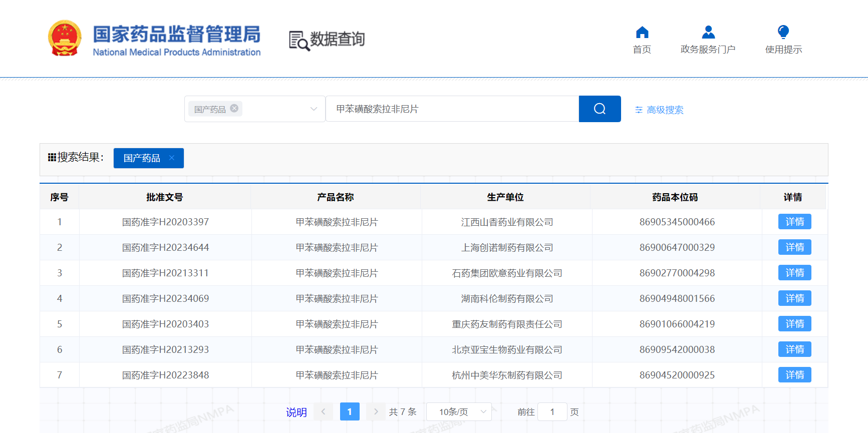Click manufacturer 石药集团欧意药业有限公司
The image size is (868, 433).
[x=507, y=273]
